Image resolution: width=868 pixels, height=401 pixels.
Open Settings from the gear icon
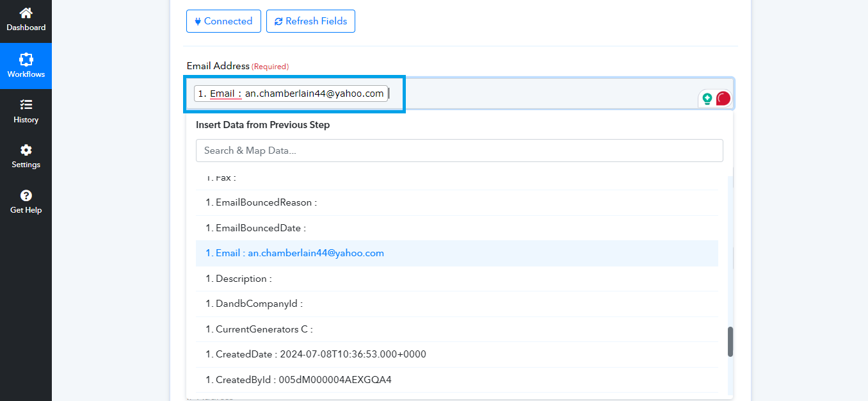point(26,151)
